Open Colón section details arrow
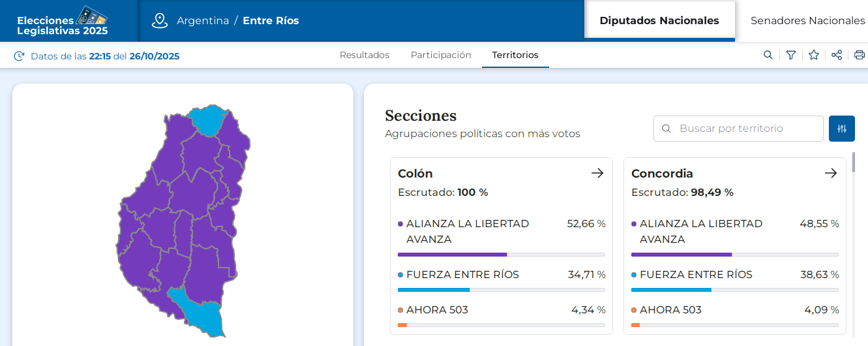The width and height of the screenshot is (868, 346). click(597, 173)
